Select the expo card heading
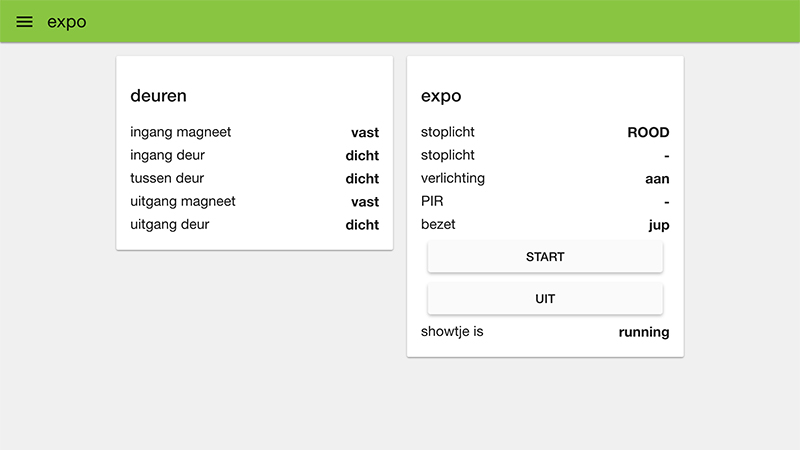Image resolution: width=800 pixels, height=450 pixels. pos(441,96)
